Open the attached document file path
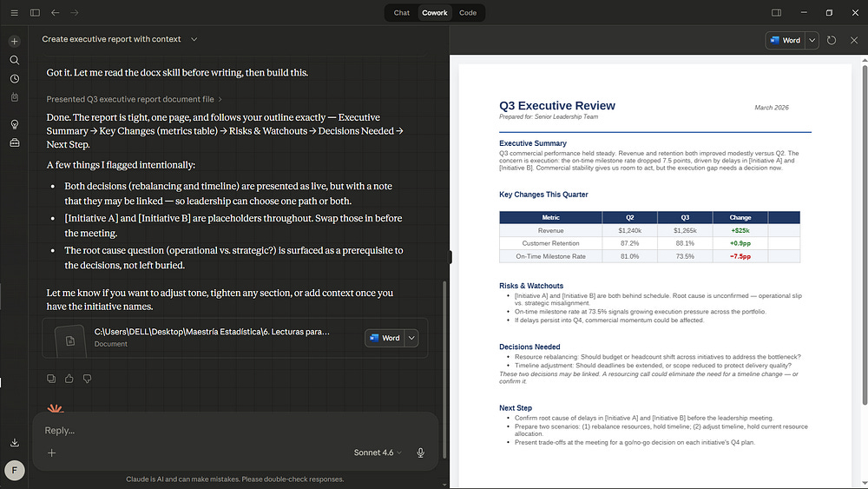The image size is (868, 489). 212,332
